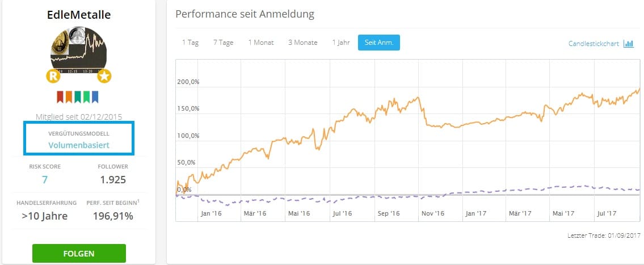644x265 pixels.
Task: Click the R badge on the avatar
Action: (x=53, y=75)
